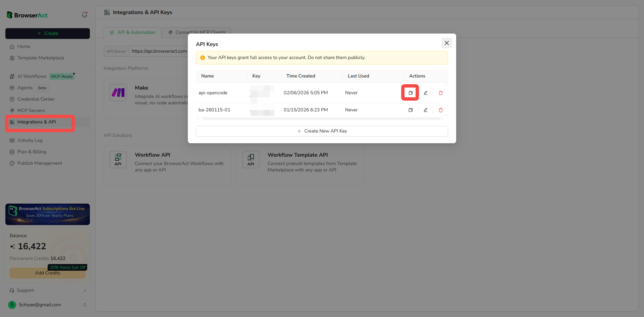This screenshot has width=644, height=317.
Task: Navigate to AI Workflows
Action: [x=32, y=76]
